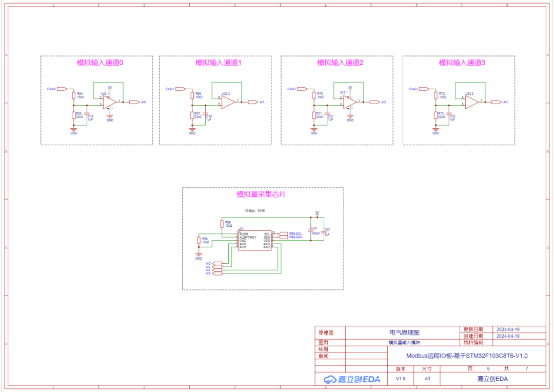
Task: Select the EXAI0 input net port
Action: tap(62, 89)
